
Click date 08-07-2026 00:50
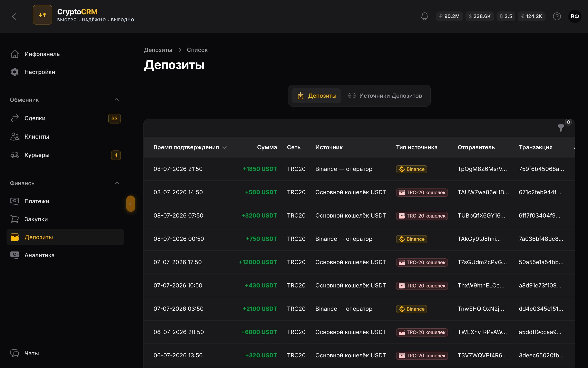(x=179, y=239)
